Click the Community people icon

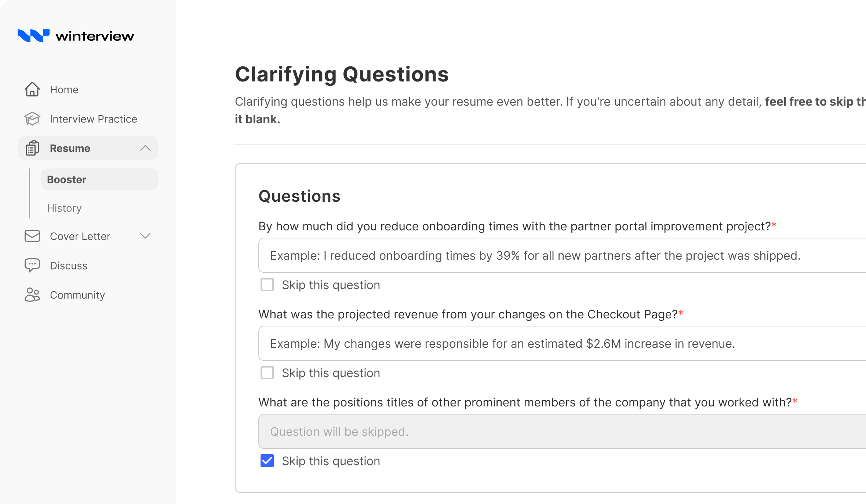(32, 295)
